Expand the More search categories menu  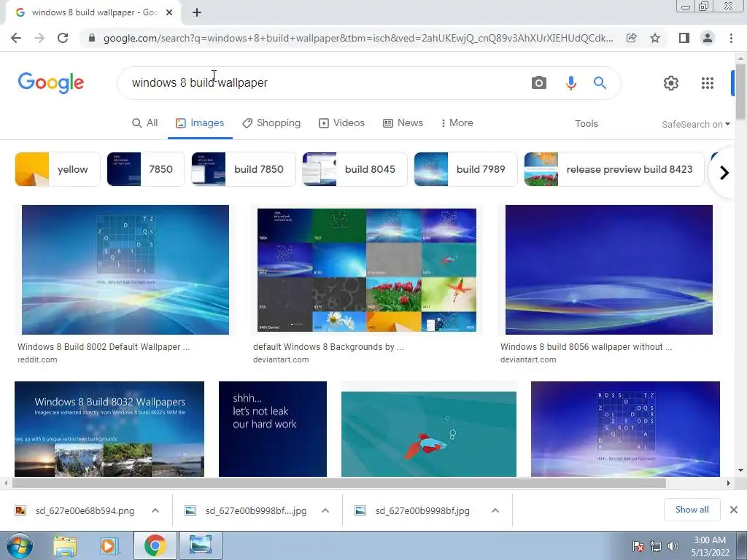pyautogui.click(x=457, y=122)
